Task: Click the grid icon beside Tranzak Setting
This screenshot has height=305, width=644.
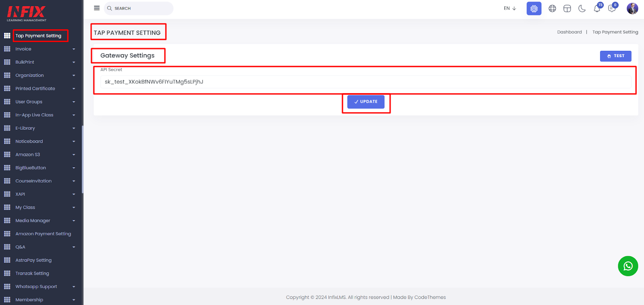Action: pyautogui.click(x=7, y=273)
